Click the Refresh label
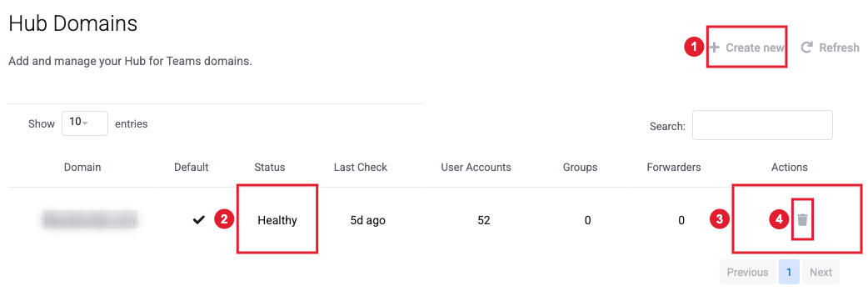 click(x=839, y=48)
